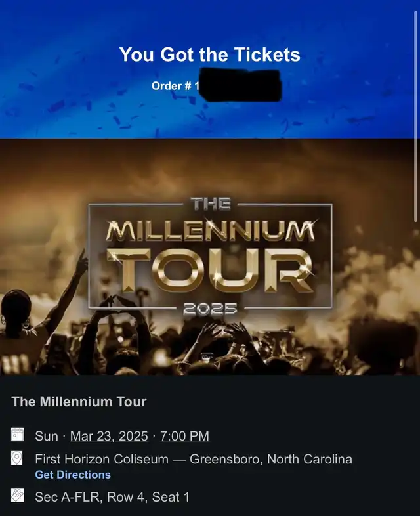This screenshot has height=516, width=420.
Task: Click 'Greensboro, North Carolina' location text
Action: pyautogui.click(x=271, y=459)
